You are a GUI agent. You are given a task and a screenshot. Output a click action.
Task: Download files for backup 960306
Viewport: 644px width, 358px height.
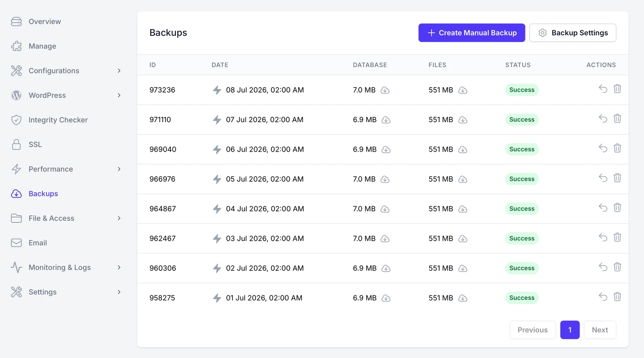pyautogui.click(x=463, y=268)
